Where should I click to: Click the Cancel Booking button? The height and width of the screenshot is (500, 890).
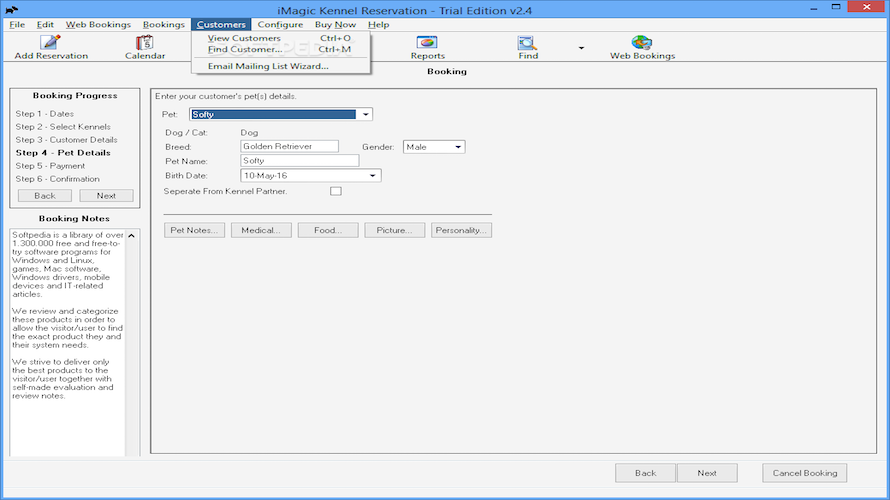click(x=804, y=473)
